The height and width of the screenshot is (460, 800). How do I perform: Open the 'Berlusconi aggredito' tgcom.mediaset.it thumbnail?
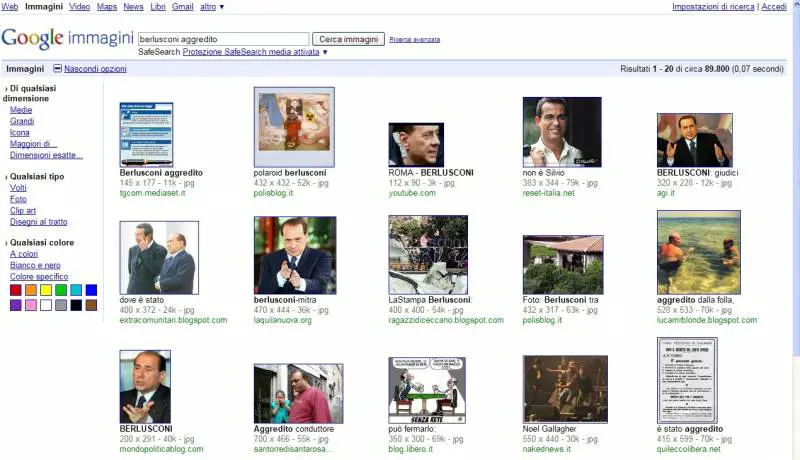coord(146,135)
